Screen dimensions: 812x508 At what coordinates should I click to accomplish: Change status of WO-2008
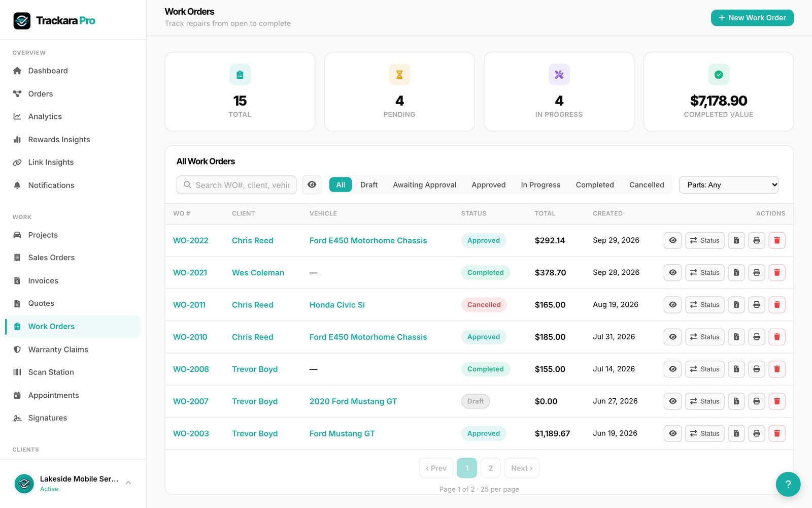[x=704, y=369]
